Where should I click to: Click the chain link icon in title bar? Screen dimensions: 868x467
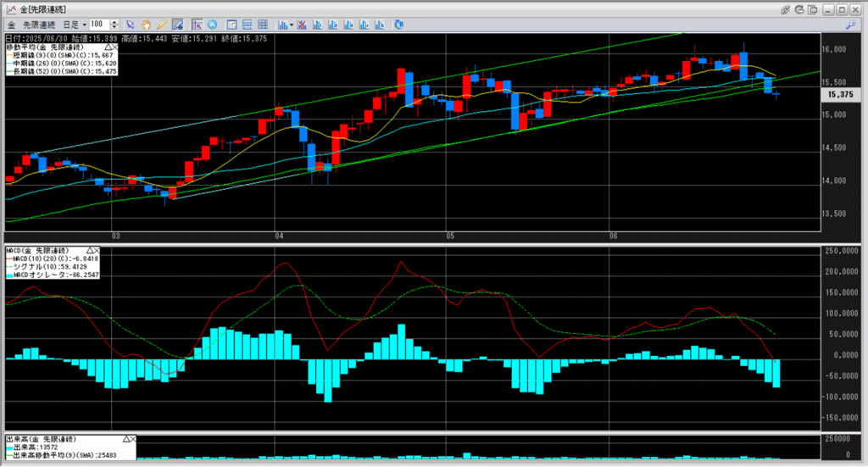[785, 9]
